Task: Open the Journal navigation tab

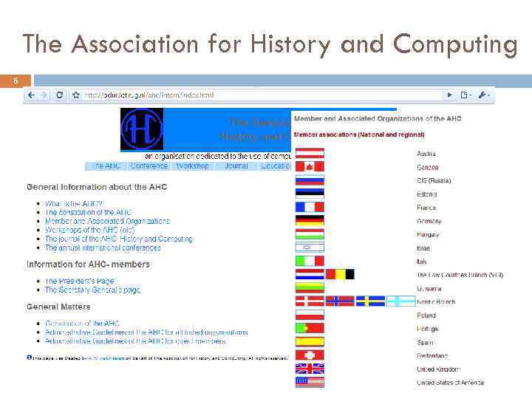Action: 236,166
